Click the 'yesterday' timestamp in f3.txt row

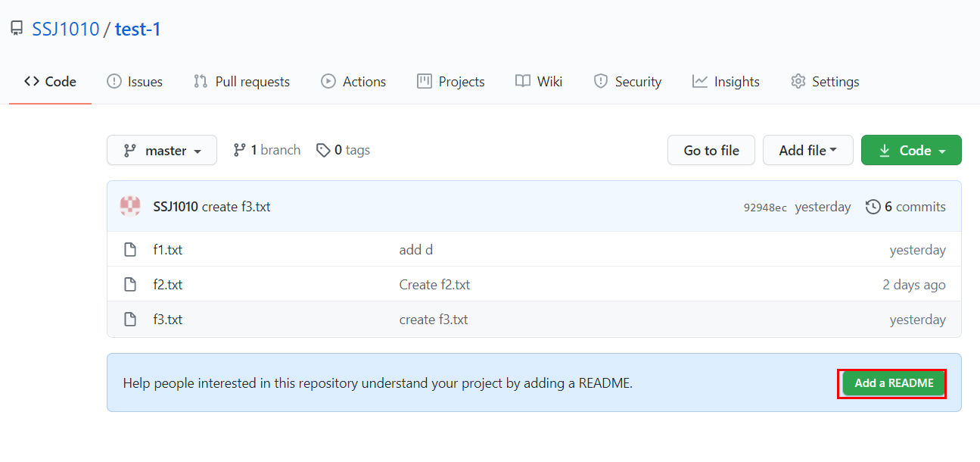click(x=918, y=320)
